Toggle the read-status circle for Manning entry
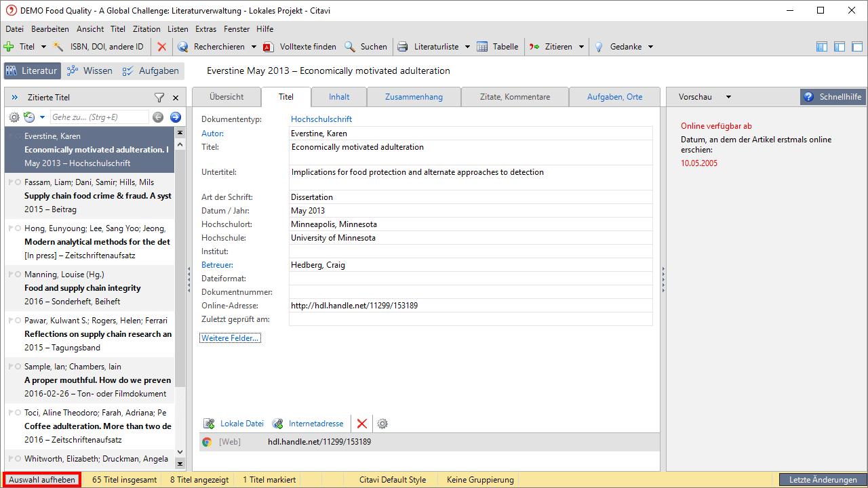Image resolution: width=868 pixels, height=488 pixels. click(x=18, y=274)
